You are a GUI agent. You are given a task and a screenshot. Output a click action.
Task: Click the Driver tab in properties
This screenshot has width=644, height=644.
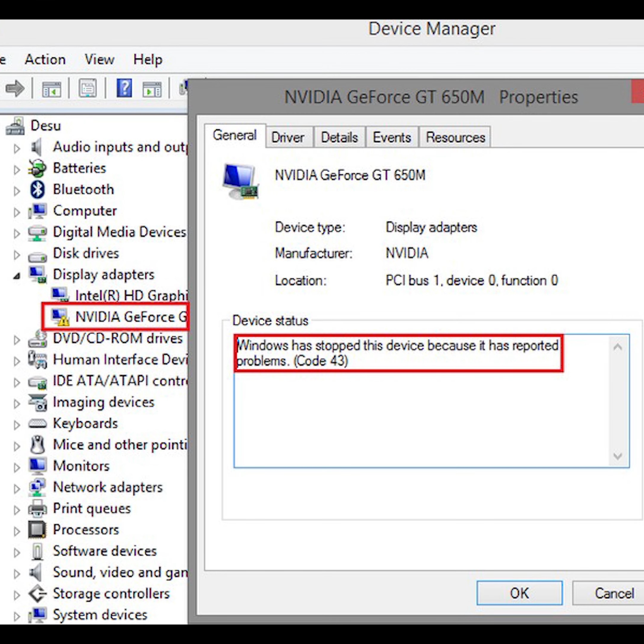(288, 137)
